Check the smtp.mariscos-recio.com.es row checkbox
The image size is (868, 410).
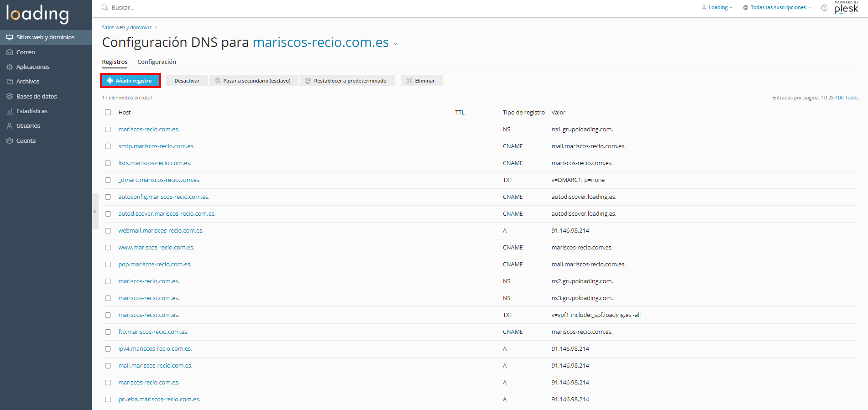(x=108, y=146)
